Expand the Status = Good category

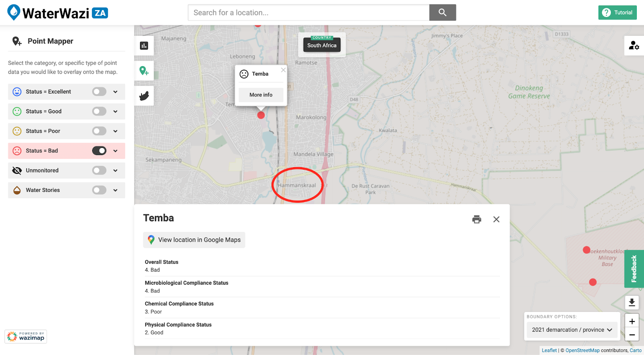point(116,112)
